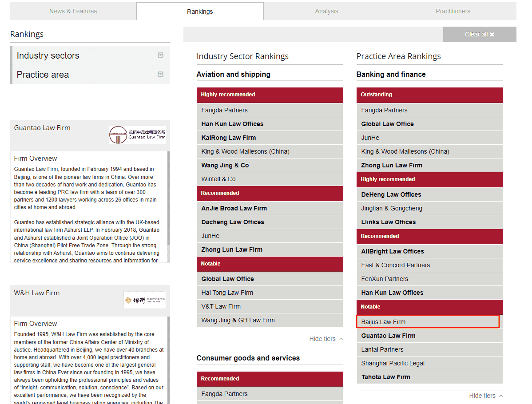
Task: Open Global Law Office under Aviation Notable
Action: click(x=270, y=279)
